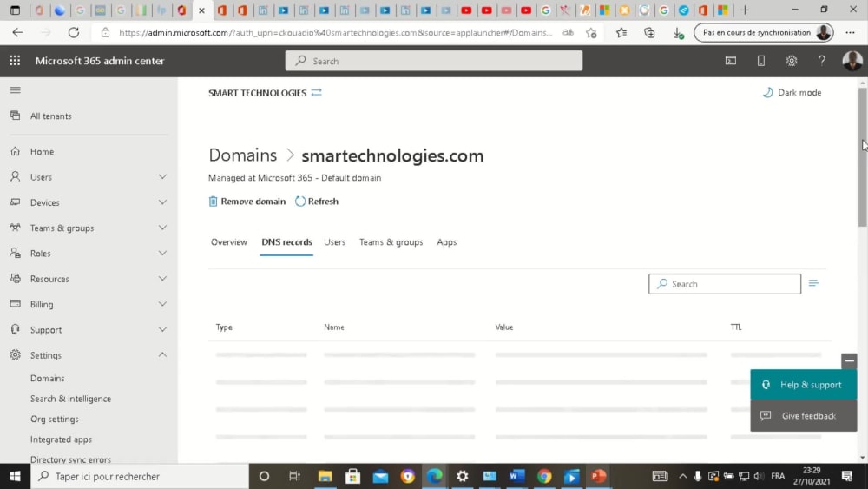Open Search & intelligence settings
This screenshot has width=868, height=489.
point(70,399)
